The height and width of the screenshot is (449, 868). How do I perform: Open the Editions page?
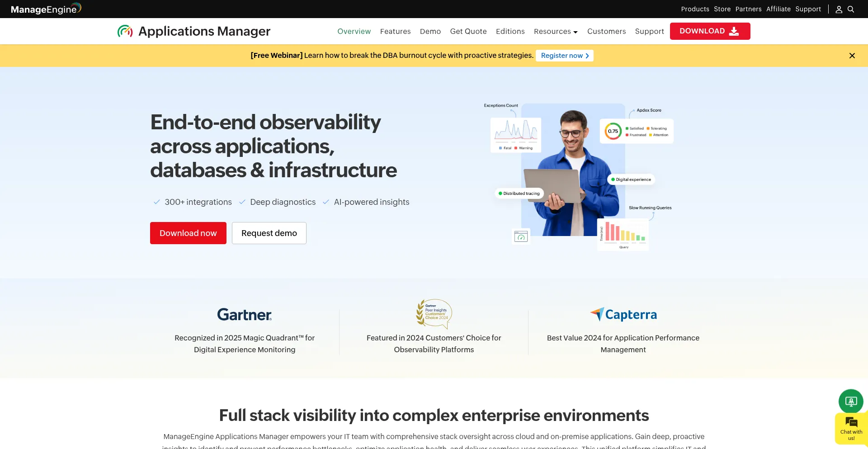pyautogui.click(x=510, y=31)
